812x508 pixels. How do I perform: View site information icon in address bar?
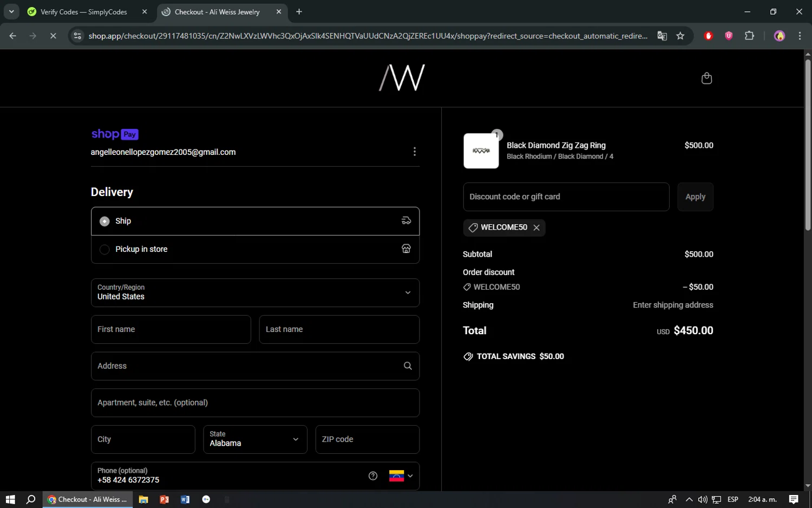77,36
